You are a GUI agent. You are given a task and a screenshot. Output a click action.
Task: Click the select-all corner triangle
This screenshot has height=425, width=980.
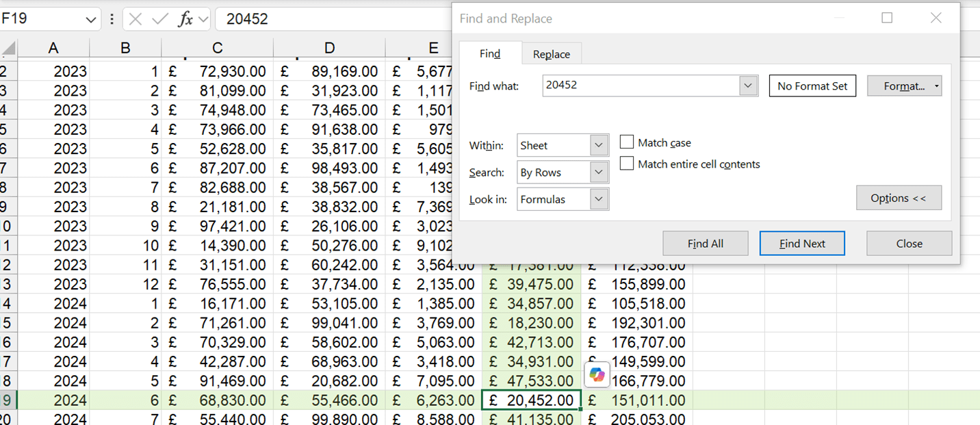click(8, 49)
